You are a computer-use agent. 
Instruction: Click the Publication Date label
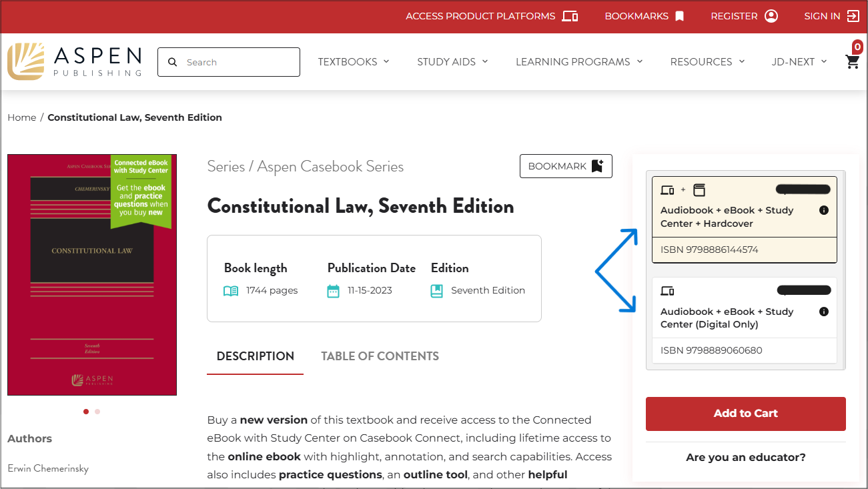tap(372, 268)
